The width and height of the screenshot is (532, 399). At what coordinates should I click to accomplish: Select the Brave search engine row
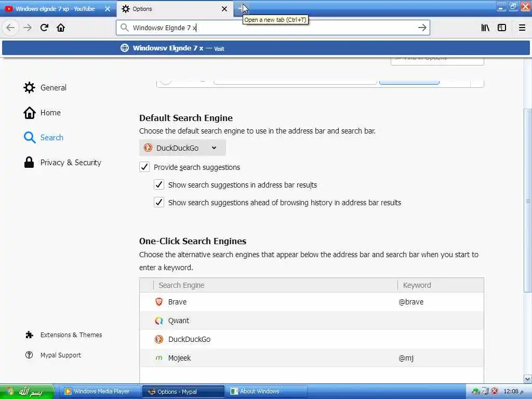pos(312,302)
